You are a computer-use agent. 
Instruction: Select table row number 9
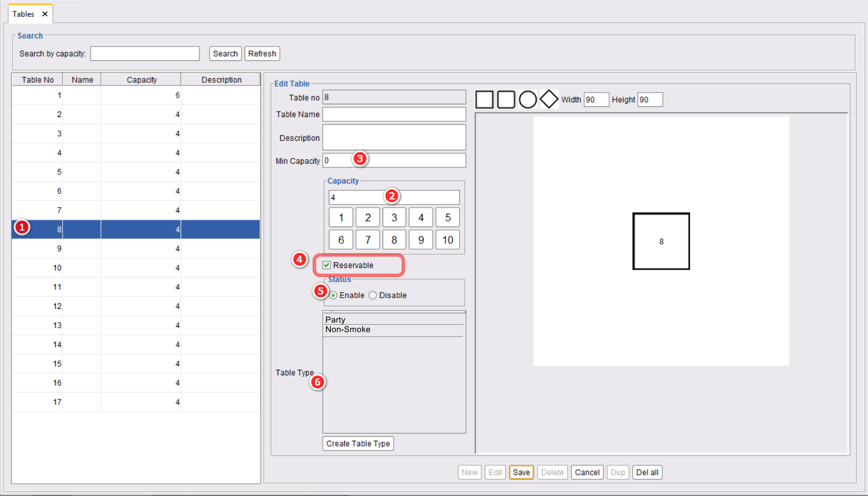136,249
